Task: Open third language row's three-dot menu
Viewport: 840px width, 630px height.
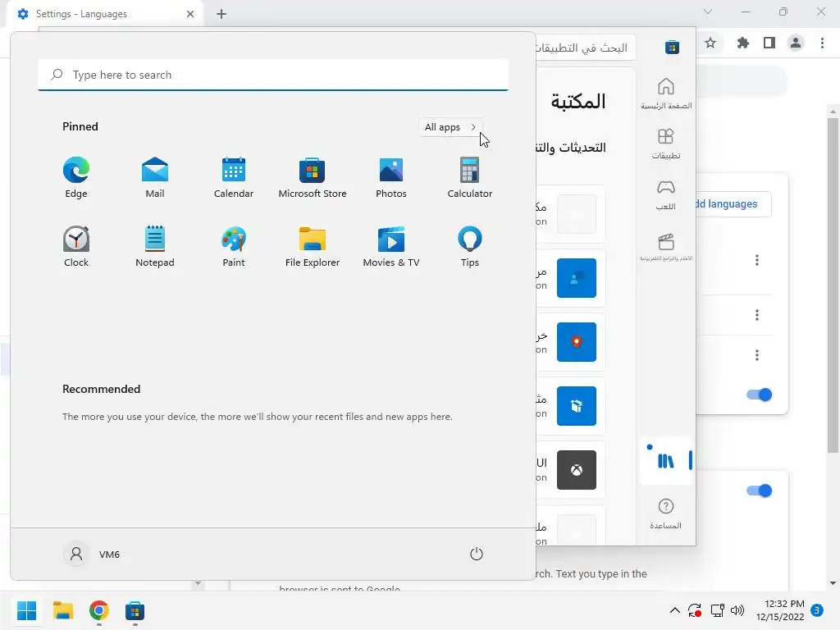Action: (x=757, y=355)
